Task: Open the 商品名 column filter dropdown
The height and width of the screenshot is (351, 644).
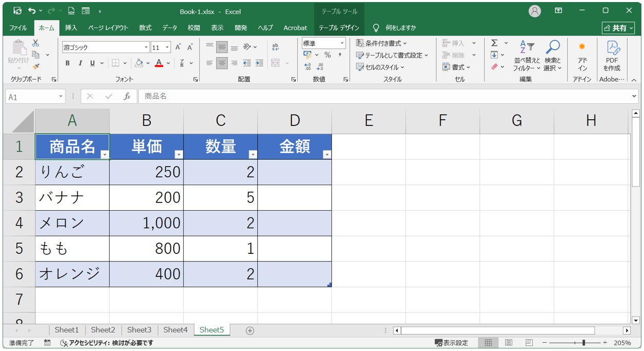Action: [105, 154]
